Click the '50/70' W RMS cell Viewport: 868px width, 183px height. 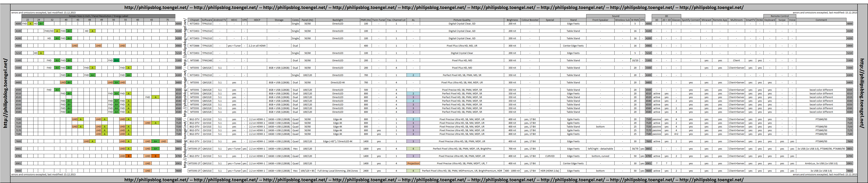[635, 149]
